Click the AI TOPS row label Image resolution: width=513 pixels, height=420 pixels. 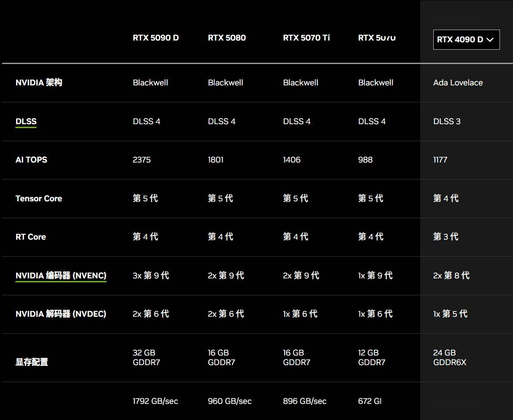pyautogui.click(x=31, y=160)
